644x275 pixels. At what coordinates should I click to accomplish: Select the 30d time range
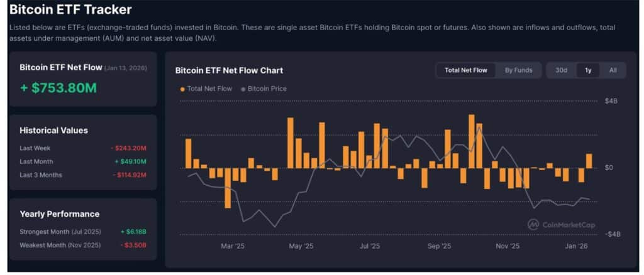point(561,70)
